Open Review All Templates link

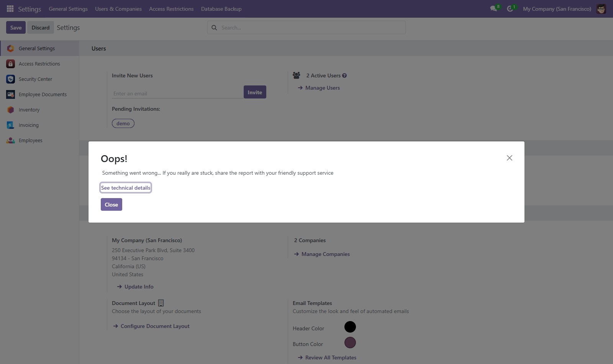tap(327, 357)
